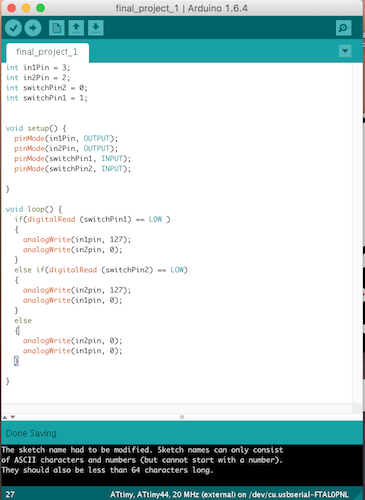Viewport: 365px width, 500px height.
Task: Click 'pinMode(in2Pin, OUTPUT);' line
Action: point(66,148)
